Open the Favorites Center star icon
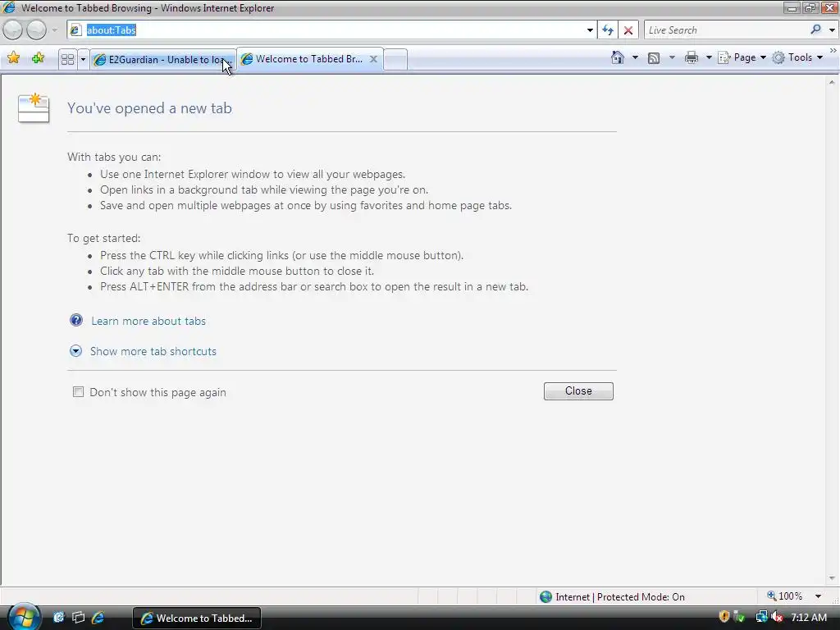This screenshot has height=630, width=840. point(14,58)
